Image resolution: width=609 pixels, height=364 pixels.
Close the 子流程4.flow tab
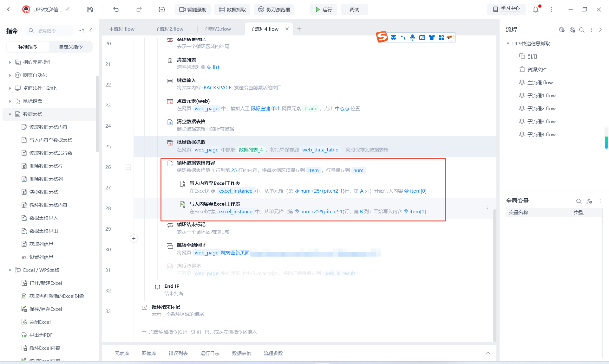point(287,29)
